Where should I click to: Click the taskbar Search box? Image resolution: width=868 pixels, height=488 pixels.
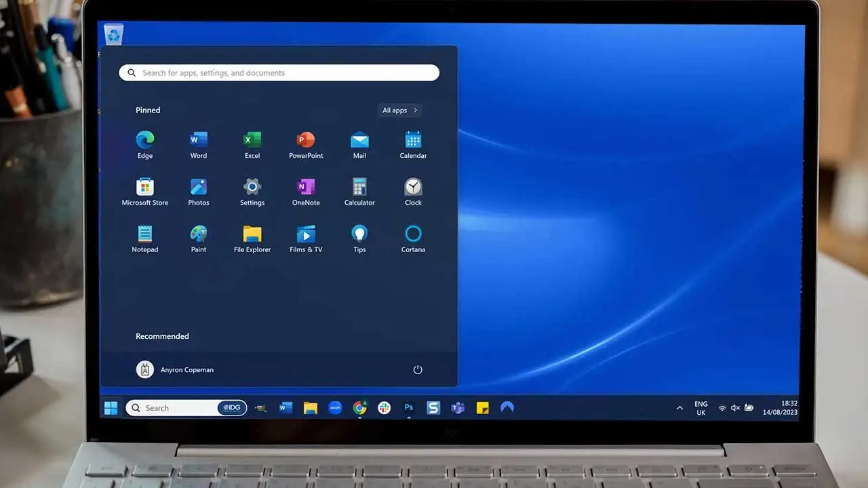(x=186, y=408)
